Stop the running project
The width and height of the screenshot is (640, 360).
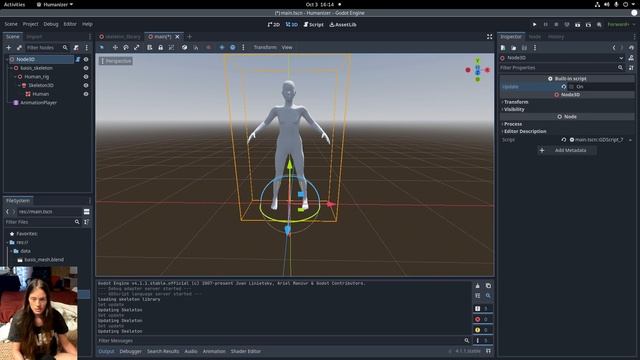click(x=556, y=24)
